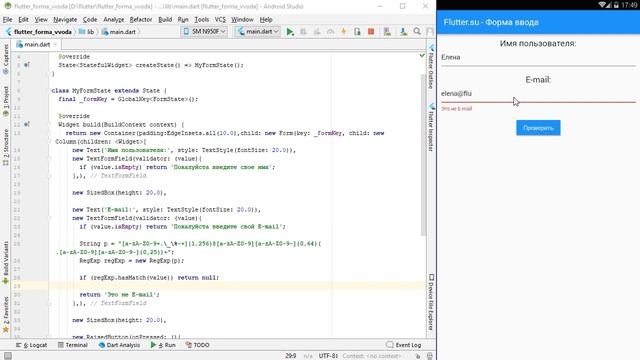Viewport: 640px width, 360px height.
Task: Open the Edit menu
Action: [23, 19]
